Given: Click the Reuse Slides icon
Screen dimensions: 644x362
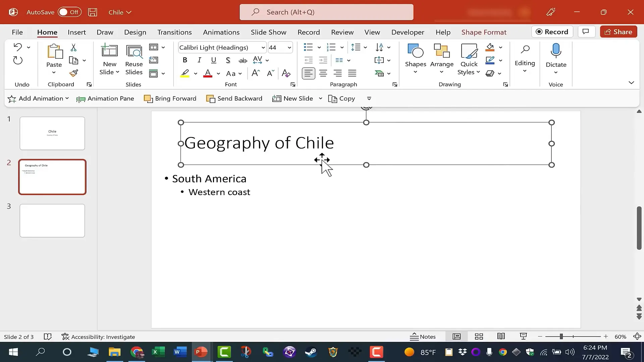Looking at the screenshot, I should (134, 52).
